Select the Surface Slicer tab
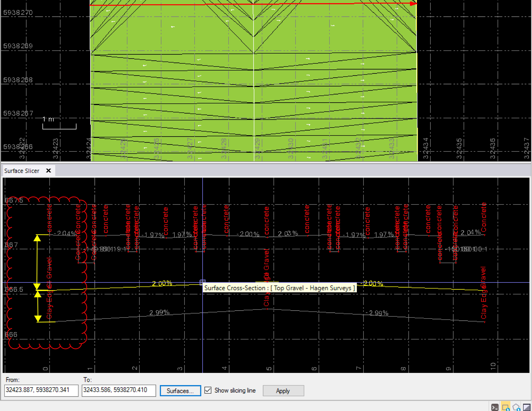 pyautogui.click(x=22, y=171)
